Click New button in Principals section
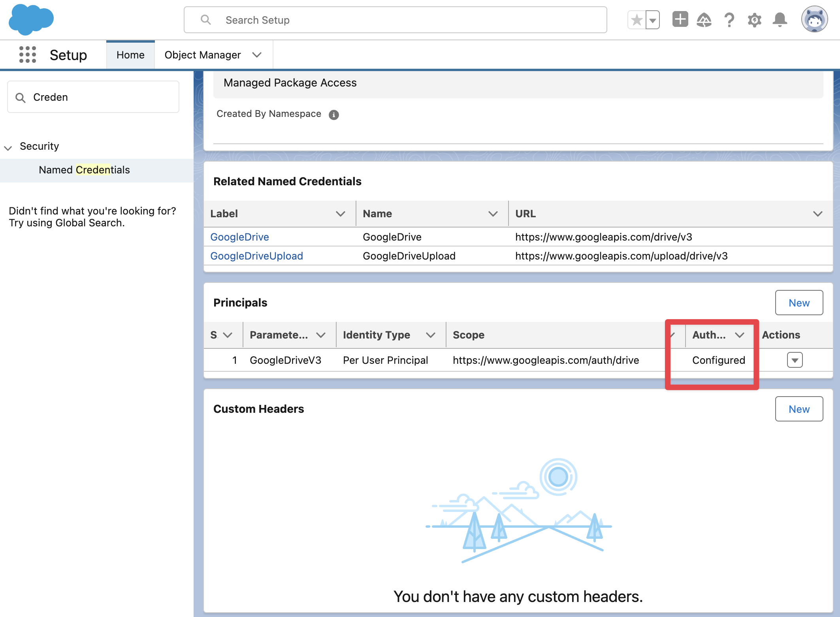The image size is (840, 617). coord(799,303)
